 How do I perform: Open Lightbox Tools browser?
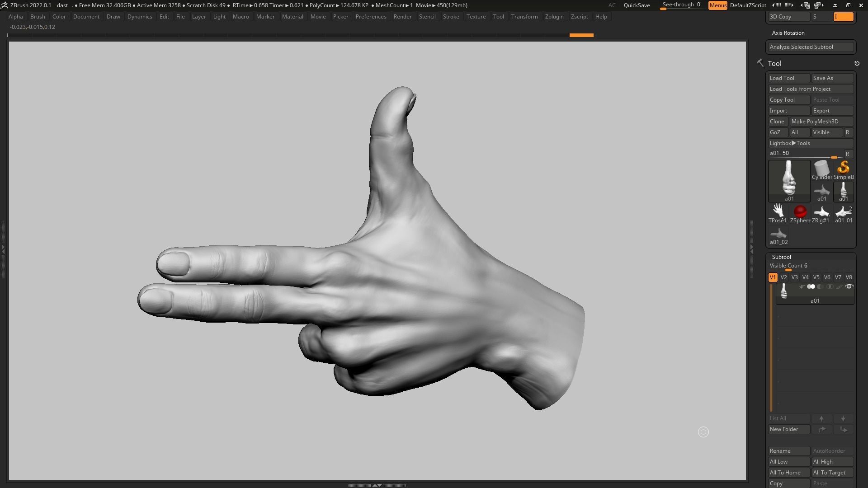[811, 143]
